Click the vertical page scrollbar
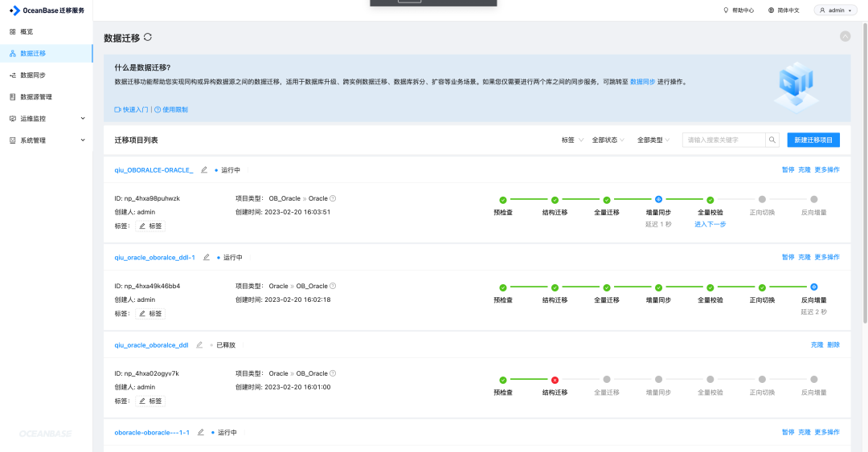Screen dimensions: 868x452 866,173
